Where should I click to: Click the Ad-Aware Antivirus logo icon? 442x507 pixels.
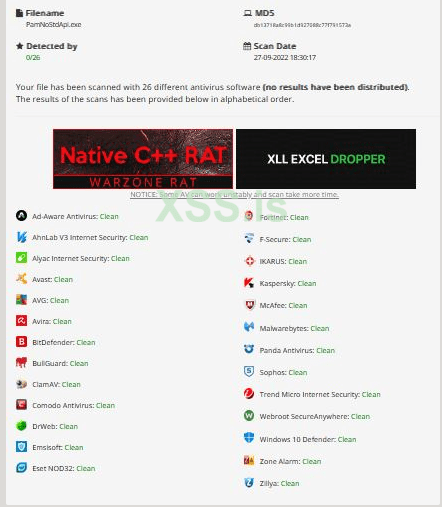tap(21, 216)
